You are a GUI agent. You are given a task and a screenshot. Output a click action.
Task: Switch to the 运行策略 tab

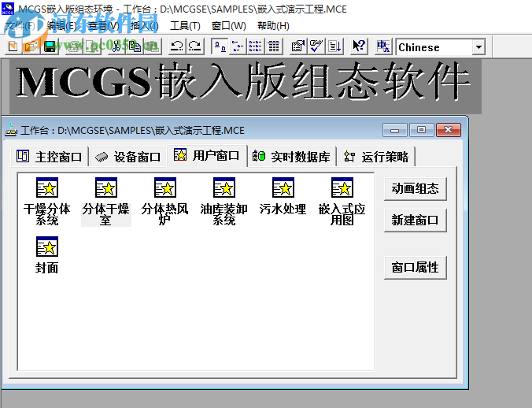coord(376,157)
